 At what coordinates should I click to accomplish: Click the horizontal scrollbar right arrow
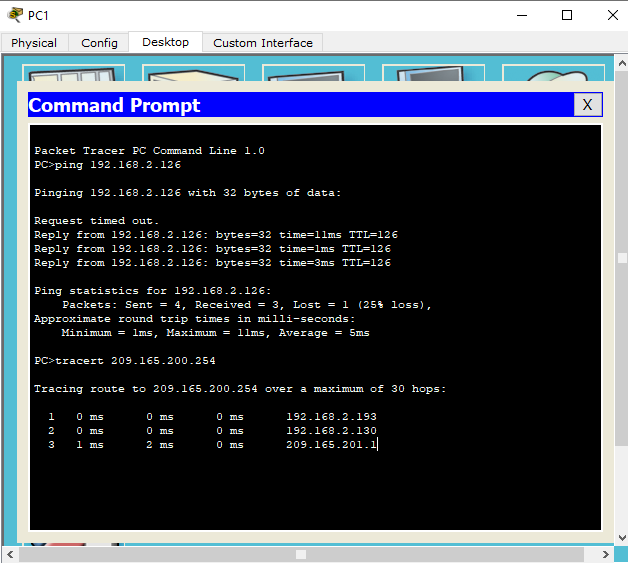pos(605,554)
